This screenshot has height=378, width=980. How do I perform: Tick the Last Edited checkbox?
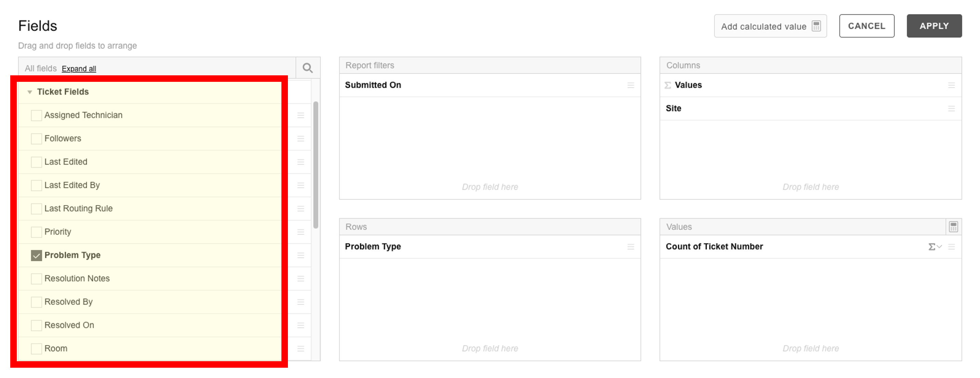pyautogui.click(x=37, y=162)
